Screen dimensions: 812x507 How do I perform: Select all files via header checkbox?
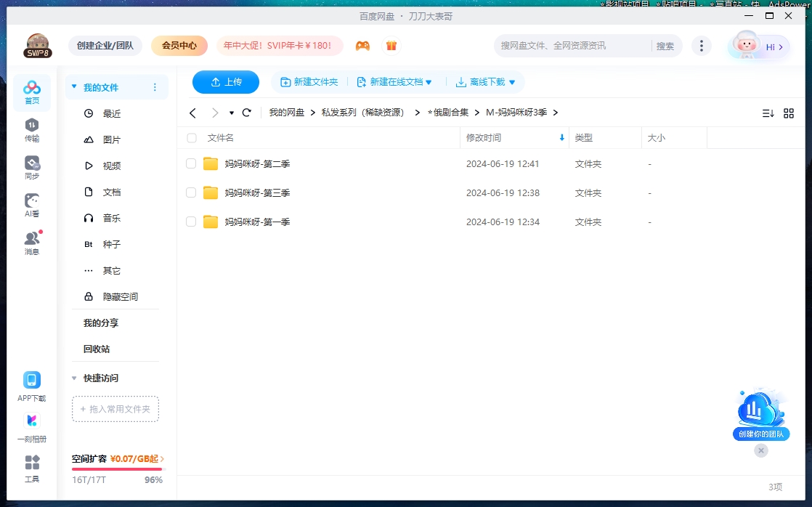pos(190,138)
